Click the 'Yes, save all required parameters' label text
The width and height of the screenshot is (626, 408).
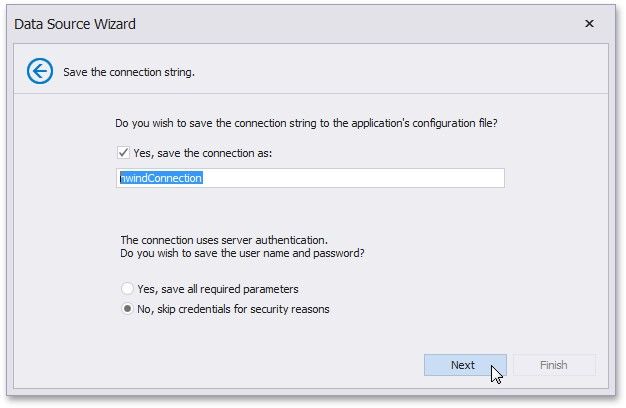click(x=224, y=288)
